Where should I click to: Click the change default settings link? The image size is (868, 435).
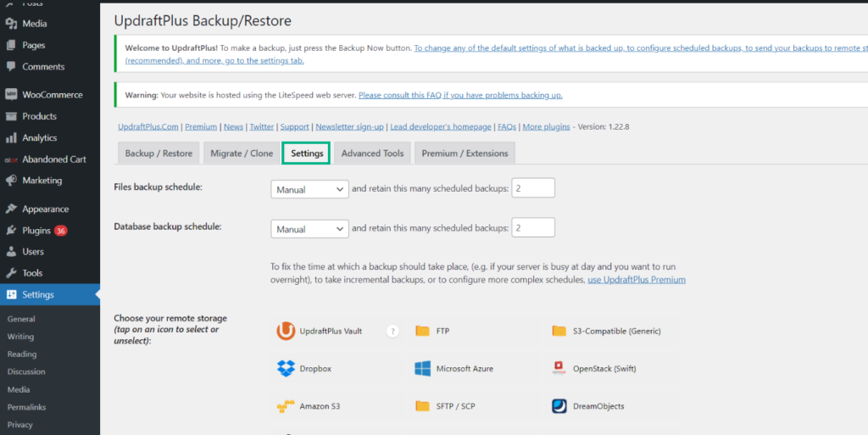coord(641,48)
